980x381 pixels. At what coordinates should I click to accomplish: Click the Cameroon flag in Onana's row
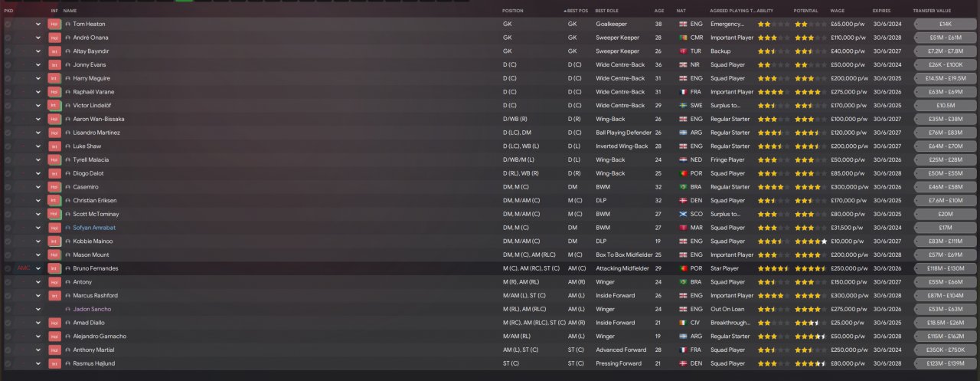[682, 38]
